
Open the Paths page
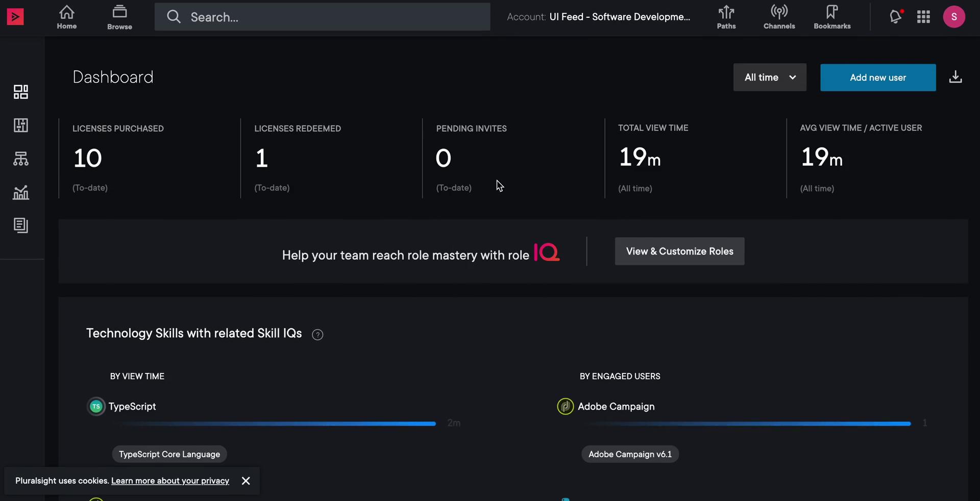click(x=726, y=17)
